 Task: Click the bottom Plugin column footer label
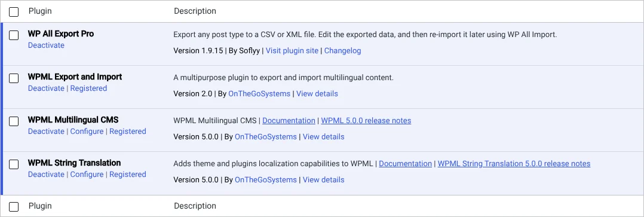(40, 206)
